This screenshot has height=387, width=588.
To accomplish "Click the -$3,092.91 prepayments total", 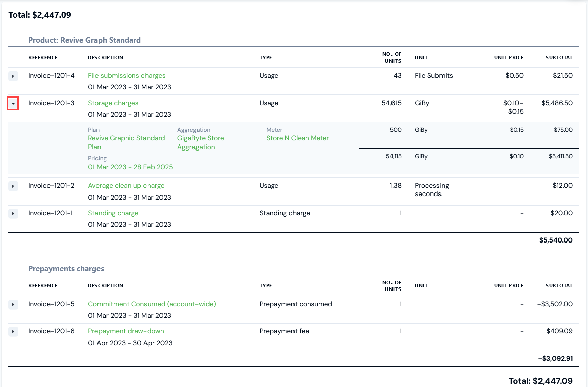I will [x=555, y=358].
